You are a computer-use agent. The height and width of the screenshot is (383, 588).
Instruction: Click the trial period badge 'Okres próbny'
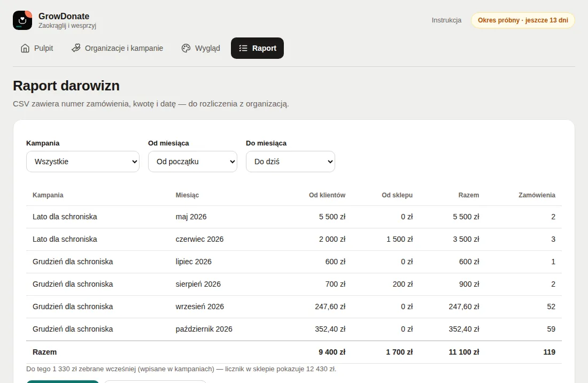point(523,20)
